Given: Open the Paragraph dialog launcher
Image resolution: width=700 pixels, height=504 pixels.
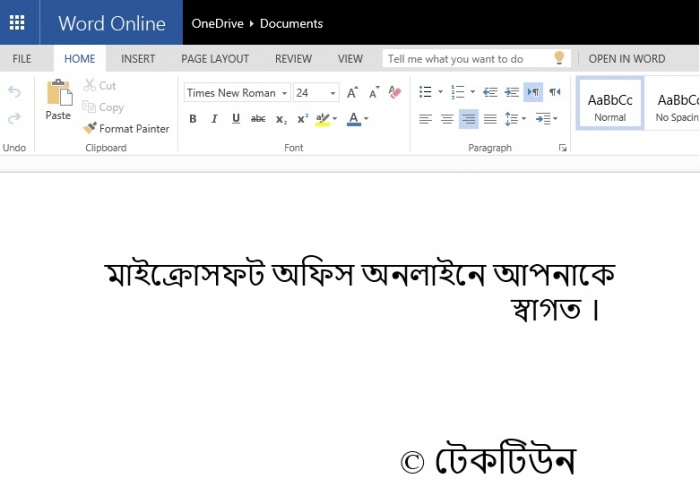Looking at the screenshot, I should click(562, 148).
